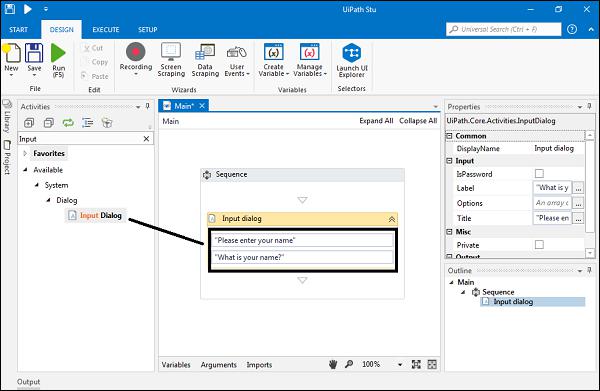The width and height of the screenshot is (600, 391).
Task: Switch to the EXECUTE ribbon tab
Action: (106, 29)
